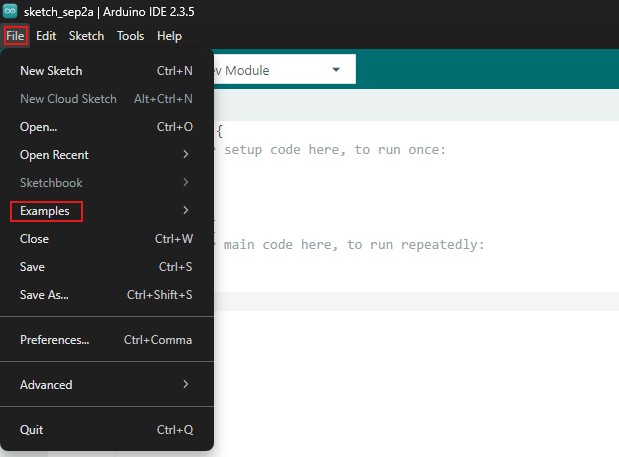Expand the Examples submenu

pos(107,211)
